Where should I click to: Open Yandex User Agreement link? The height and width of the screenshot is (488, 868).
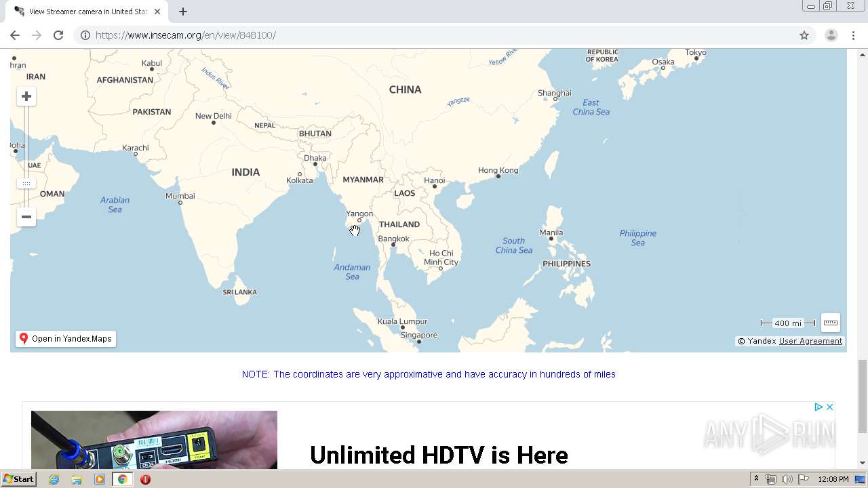[x=810, y=341]
